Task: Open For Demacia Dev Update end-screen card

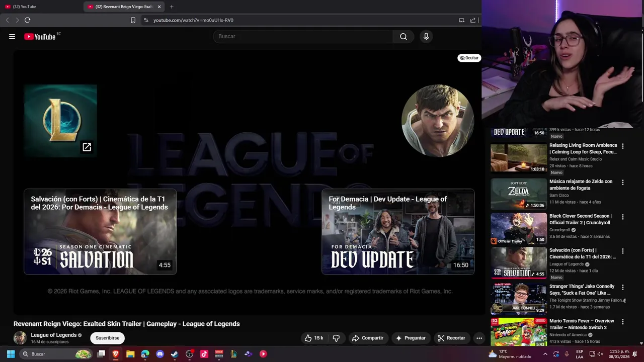Action: tap(398, 232)
